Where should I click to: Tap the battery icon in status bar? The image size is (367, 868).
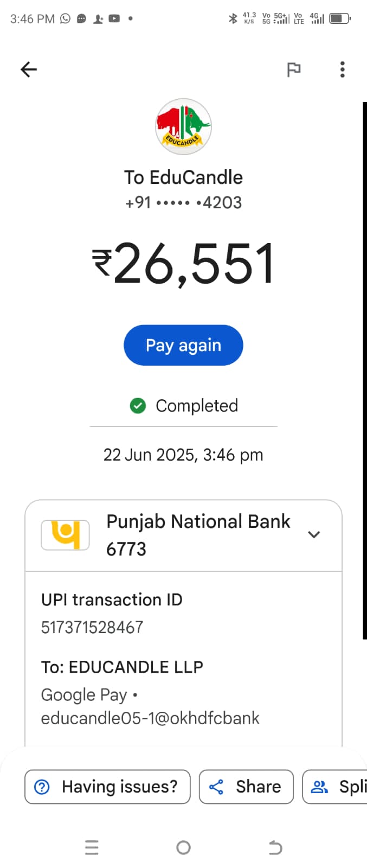pos(339,18)
